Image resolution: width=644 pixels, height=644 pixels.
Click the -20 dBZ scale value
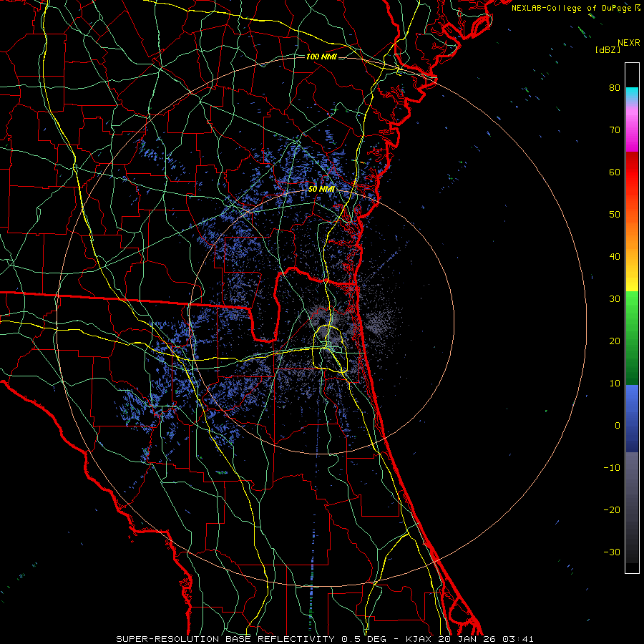(x=612, y=510)
